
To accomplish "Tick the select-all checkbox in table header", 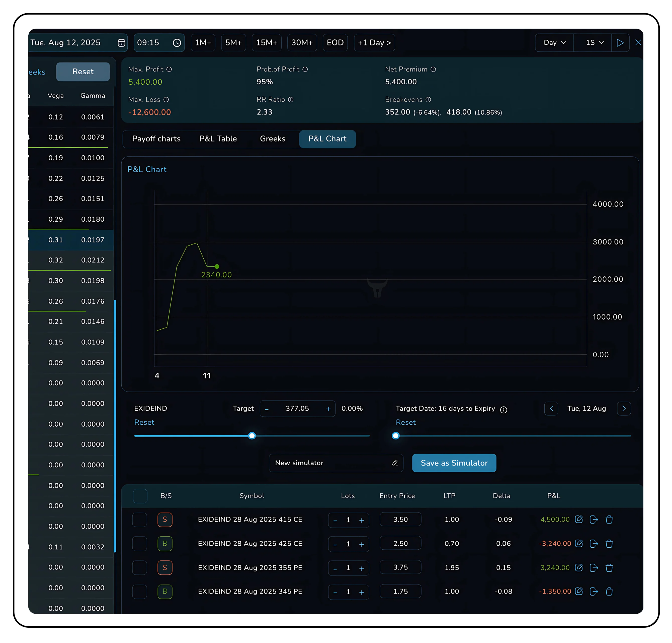I will click(140, 496).
